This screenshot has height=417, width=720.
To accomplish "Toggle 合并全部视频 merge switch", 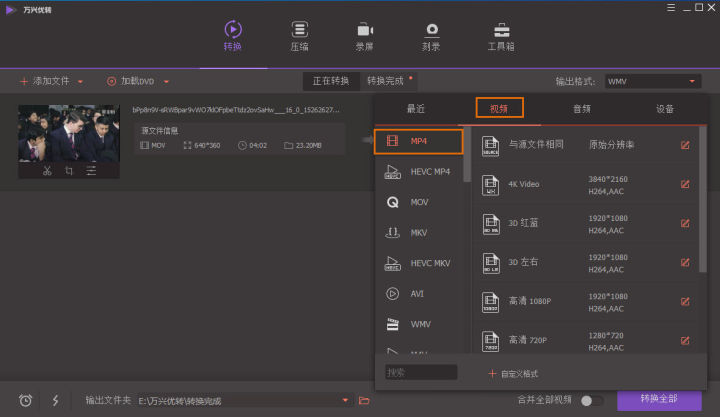I will pyautogui.click(x=592, y=400).
